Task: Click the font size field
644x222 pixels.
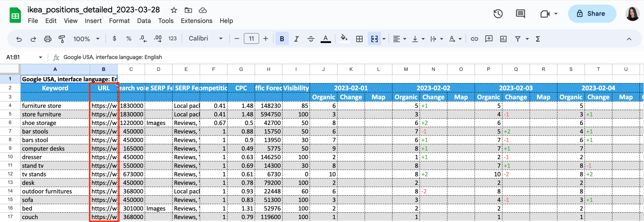Action: [251, 39]
